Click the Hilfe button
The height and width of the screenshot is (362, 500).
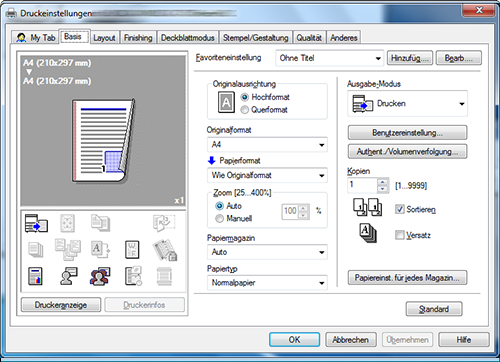pyautogui.click(x=464, y=340)
